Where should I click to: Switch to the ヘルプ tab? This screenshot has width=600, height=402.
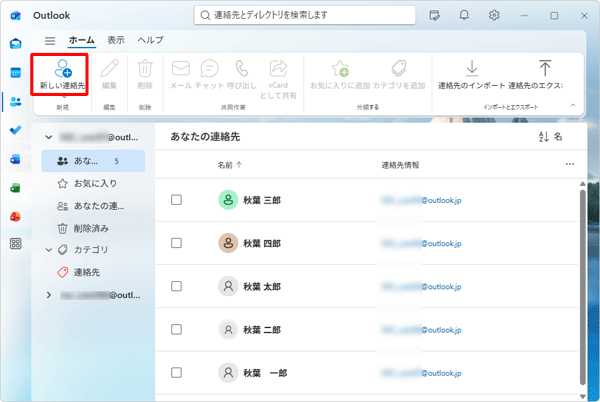tap(150, 40)
